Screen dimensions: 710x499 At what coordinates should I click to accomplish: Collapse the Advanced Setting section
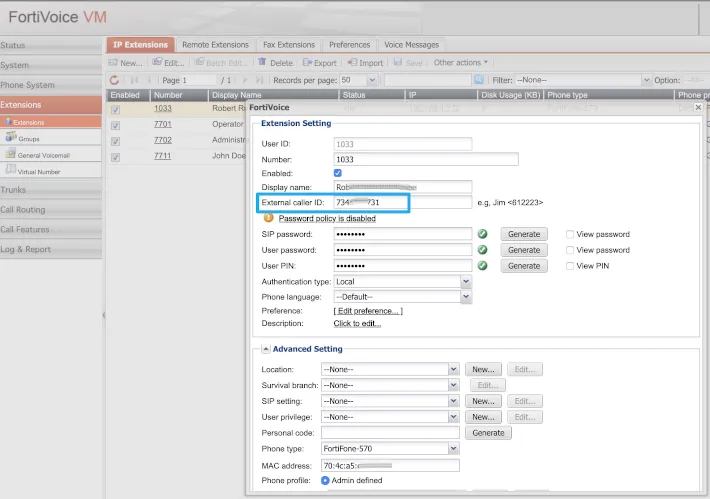tap(266, 349)
